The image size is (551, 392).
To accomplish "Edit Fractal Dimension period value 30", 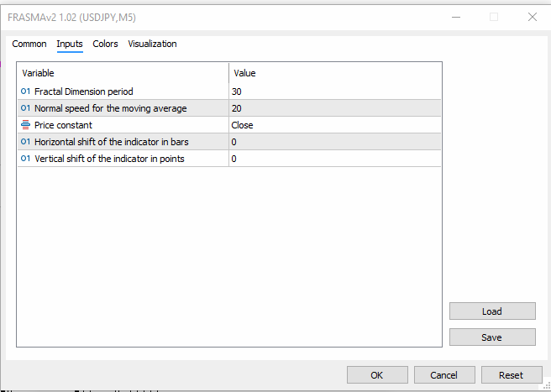I will (x=335, y=91).
